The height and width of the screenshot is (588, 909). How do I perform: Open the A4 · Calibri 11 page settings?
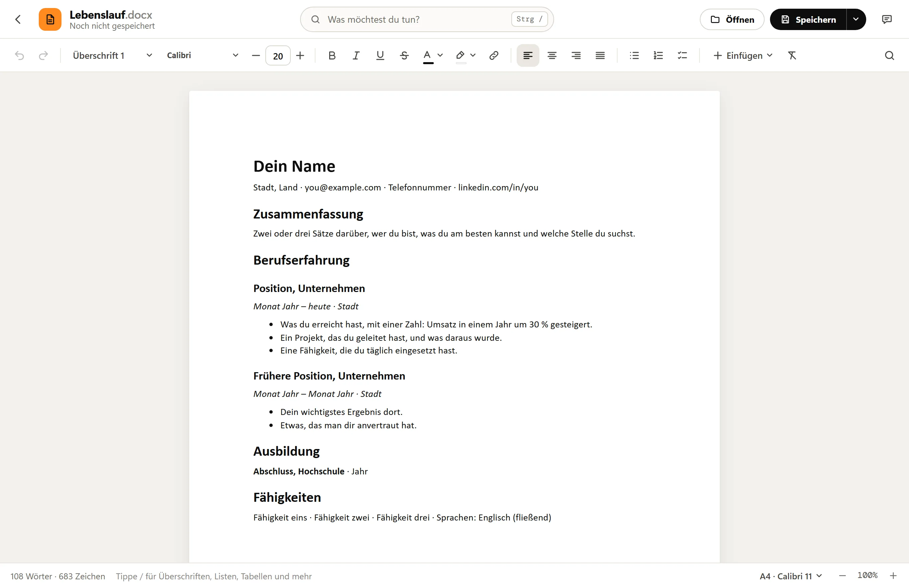(791, 576)
